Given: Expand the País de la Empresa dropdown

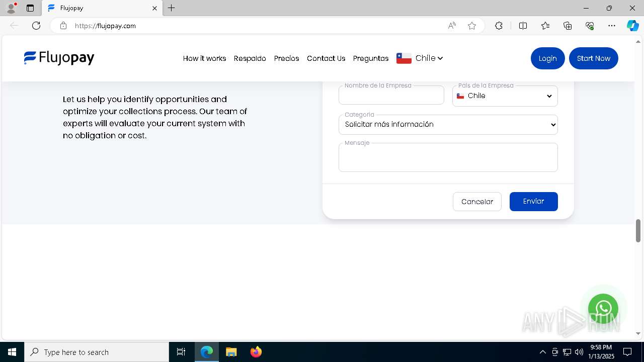Looking at the screenshot, I should tap(505, 96).
